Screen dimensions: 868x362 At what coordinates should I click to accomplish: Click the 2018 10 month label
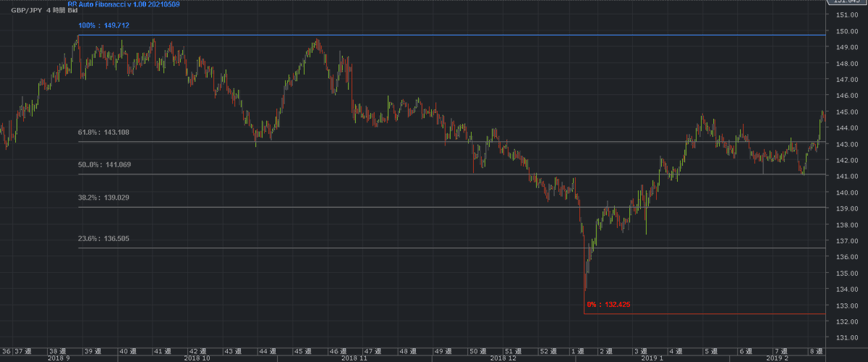[x=197, y=358]
